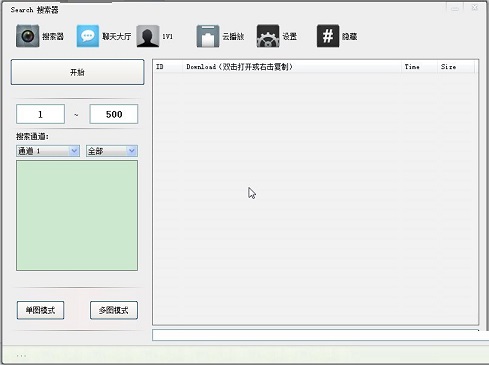The image size is (489, 365).
Task: Sort results by Time column header
Action: pyautogui.click(x=419, y=67)
